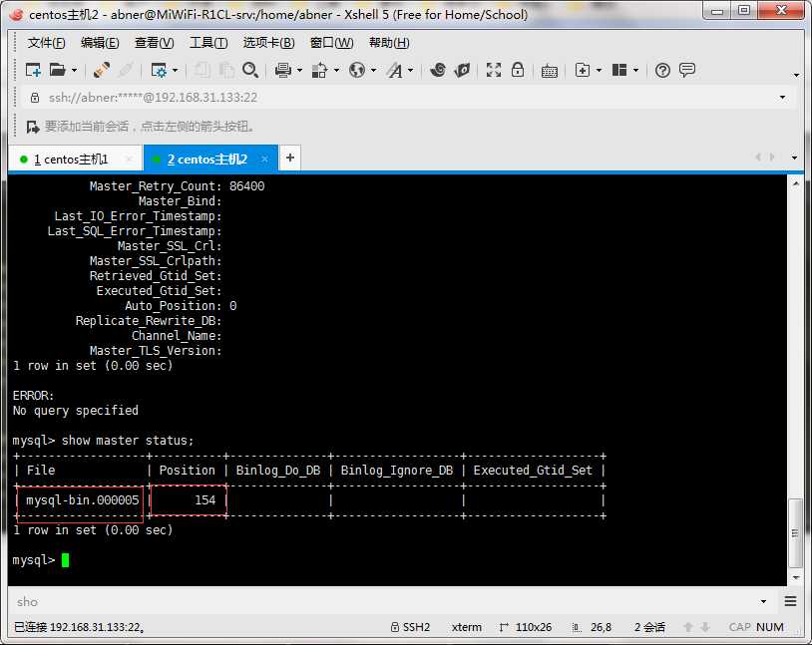This screenshot has width=812, height=645.
Task: Expand the globe encoding dropdown arrow
Action: (373, 70)
